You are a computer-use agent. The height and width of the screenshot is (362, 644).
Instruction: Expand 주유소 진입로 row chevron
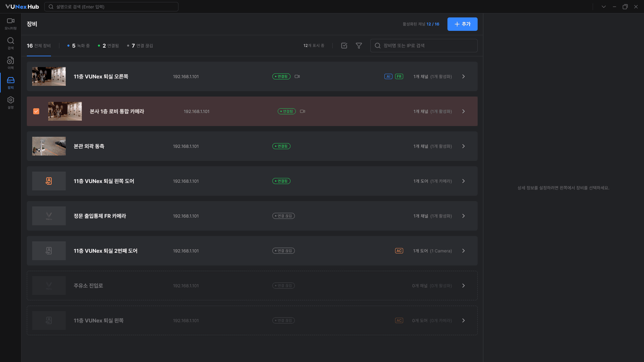pos(464,286)
